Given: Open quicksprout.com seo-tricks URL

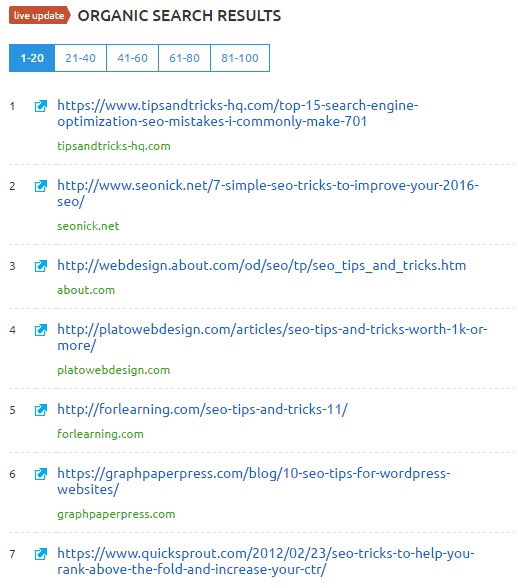Looking at the screenshot, I should [266, 561].
